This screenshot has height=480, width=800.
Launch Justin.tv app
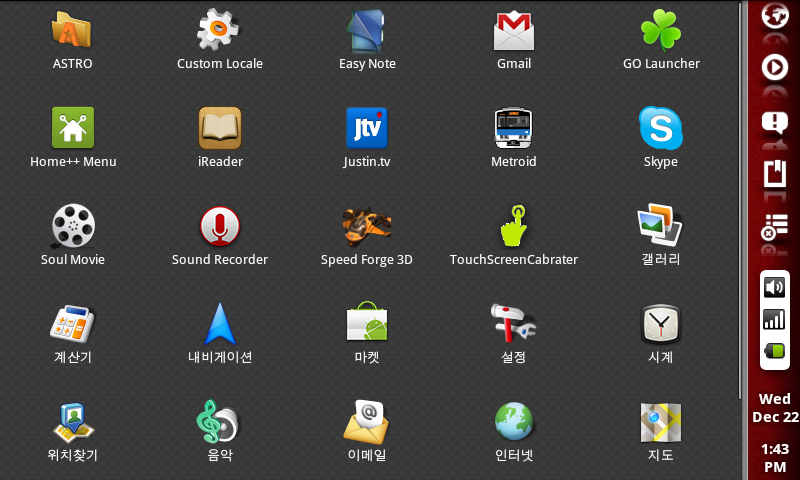coord(367,128)
